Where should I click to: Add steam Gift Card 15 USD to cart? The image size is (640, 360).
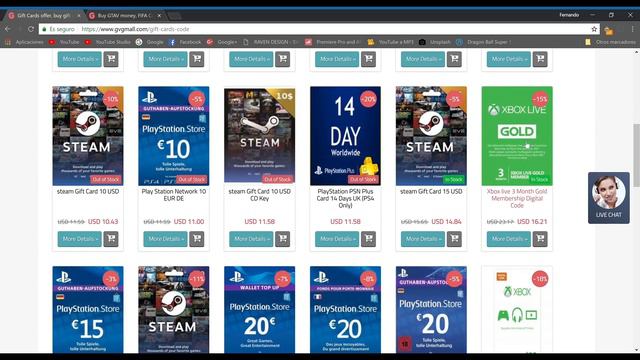click(x=454, y=239)
